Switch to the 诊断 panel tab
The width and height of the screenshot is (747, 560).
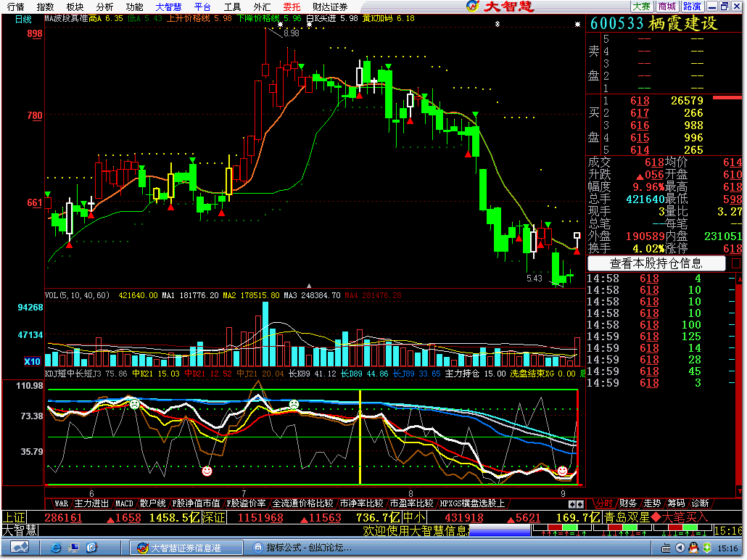[700, 503]
